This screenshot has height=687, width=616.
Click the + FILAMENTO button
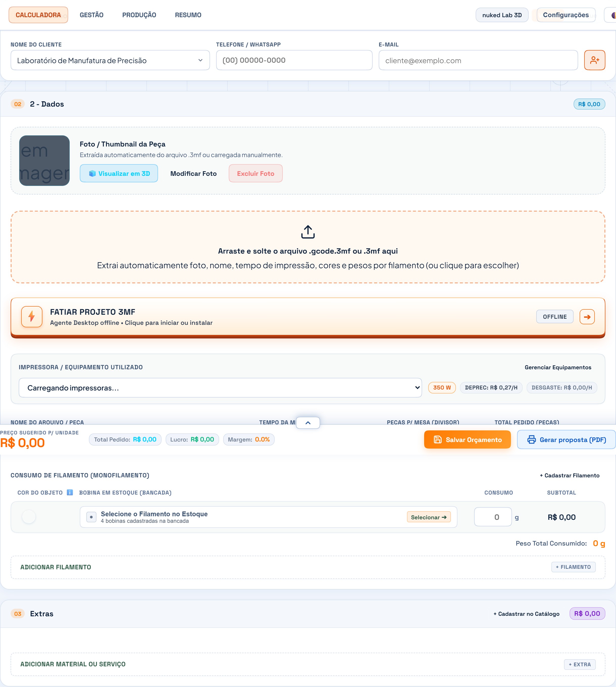pyautogui.click(x=573, y=567)
